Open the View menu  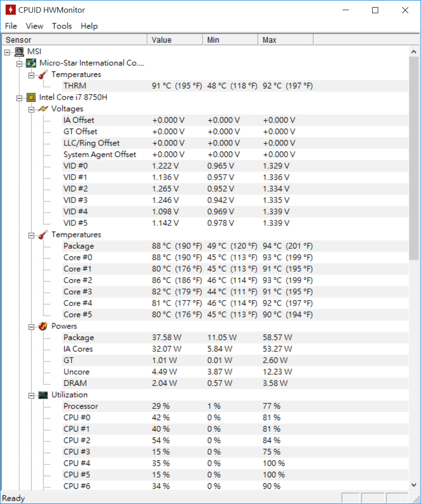click(35, 26)
